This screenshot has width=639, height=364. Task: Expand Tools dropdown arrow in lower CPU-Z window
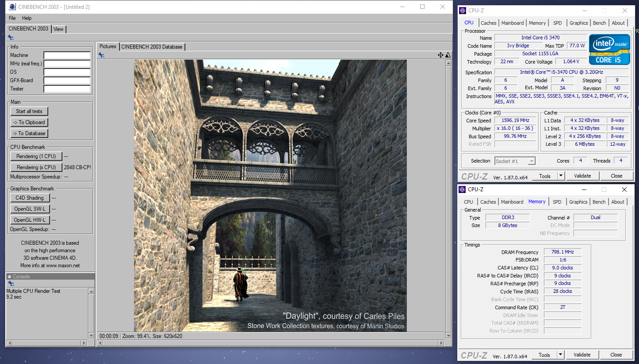tap(560, 355)
